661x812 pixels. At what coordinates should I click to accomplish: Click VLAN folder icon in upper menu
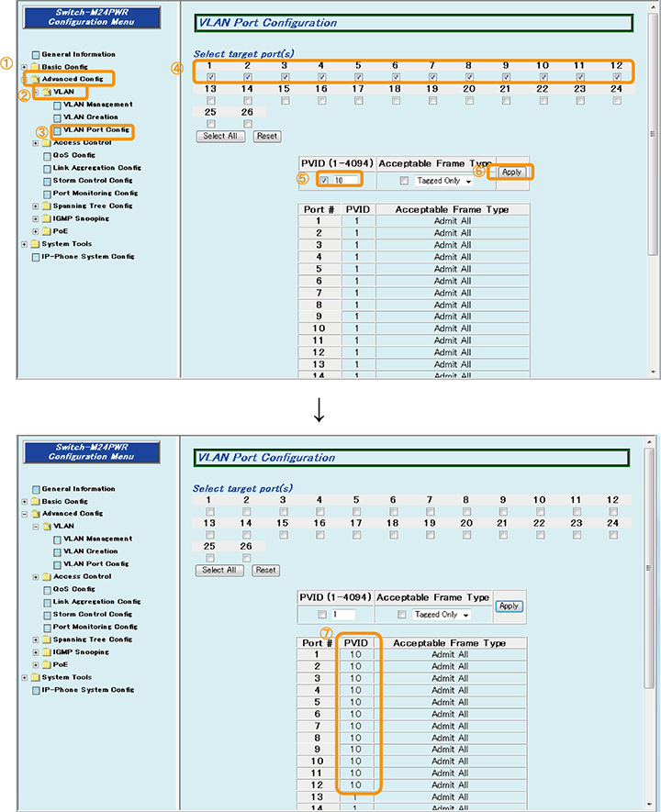pos(46,92)
